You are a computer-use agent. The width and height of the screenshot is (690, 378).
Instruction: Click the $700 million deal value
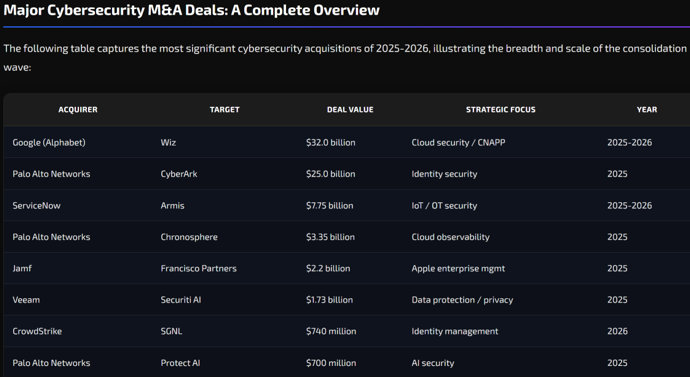coord(331,363)
